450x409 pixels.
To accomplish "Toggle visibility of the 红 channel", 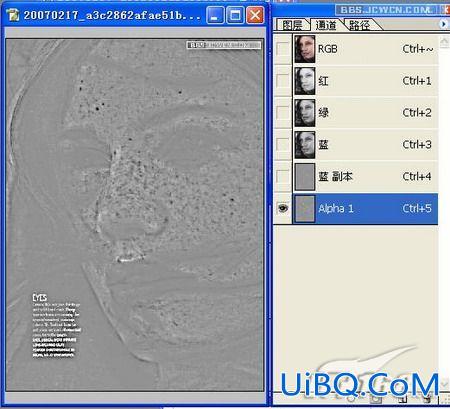I will [x=283, y=81].
